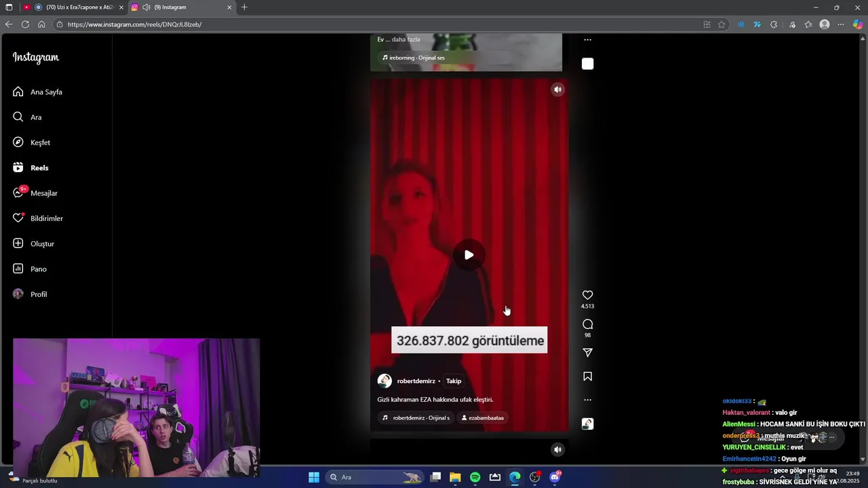Open Bildirimler notifications
This screenshot has width=868, height=488.
(x=38, y=218)
